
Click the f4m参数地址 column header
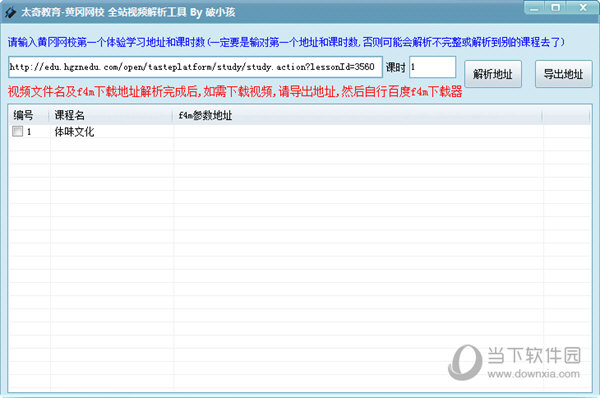(357, 115)
